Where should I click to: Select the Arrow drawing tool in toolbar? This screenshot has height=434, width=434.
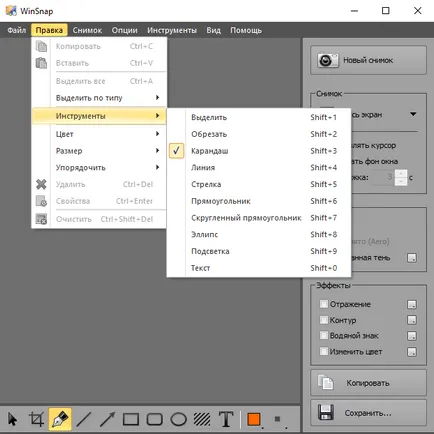tap(107, 419)
